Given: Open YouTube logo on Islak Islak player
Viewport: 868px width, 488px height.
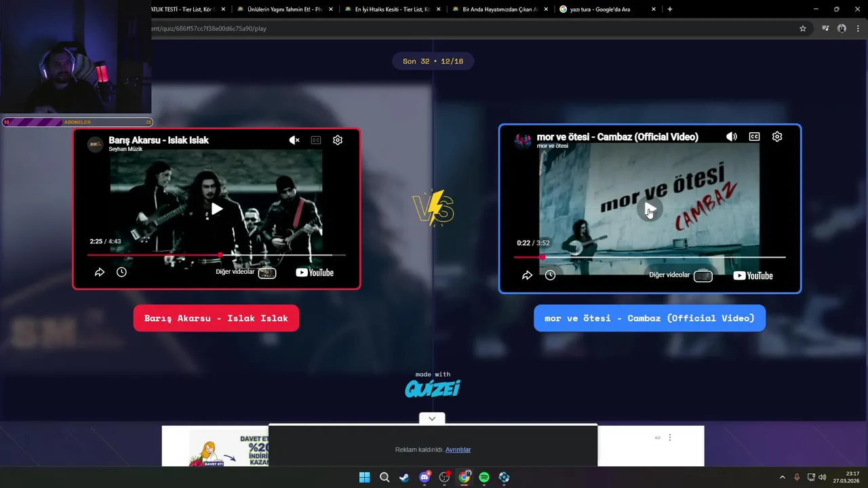Looking at the screenshot, I should tap(315, 272).
